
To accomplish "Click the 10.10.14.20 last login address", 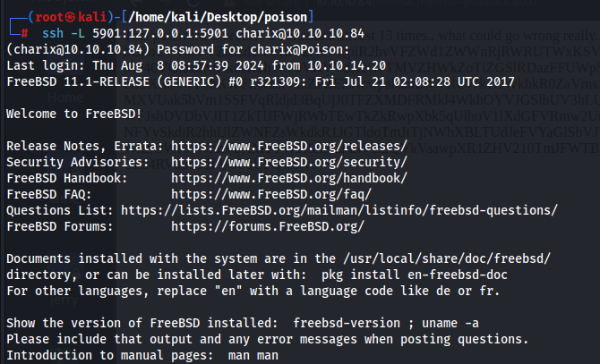I will click(347, 65).
